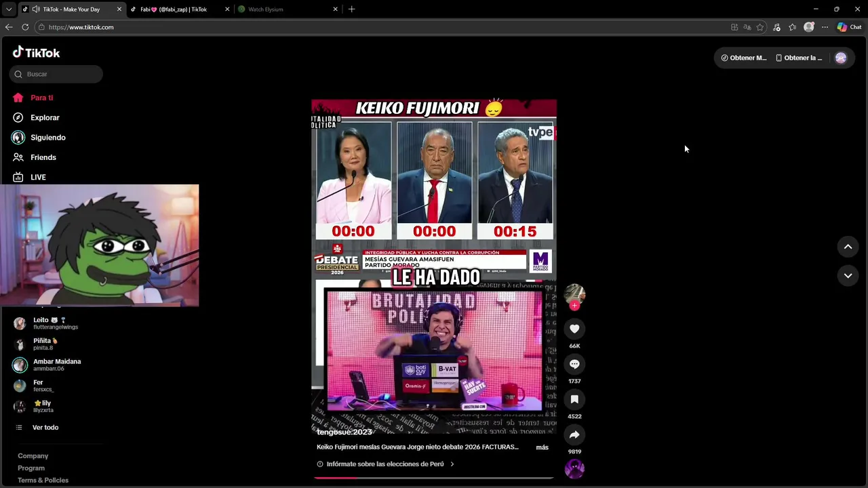The image size is (868, 488).
Task: Open the media control music icon
Action: pos(776,27)
